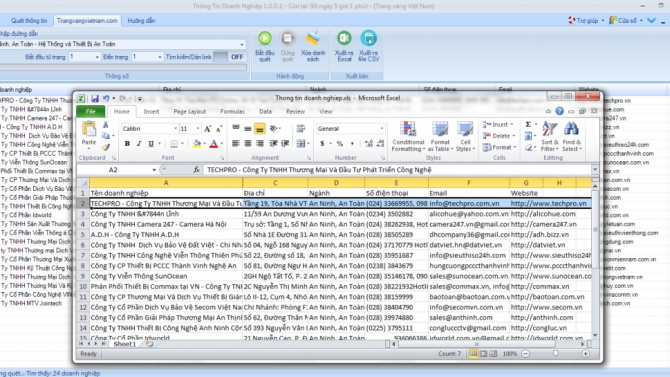The width and height of the screenshot is (670, 377).
Task: Click the Wrap Text icon in Excel
Action: pos(301,128)
